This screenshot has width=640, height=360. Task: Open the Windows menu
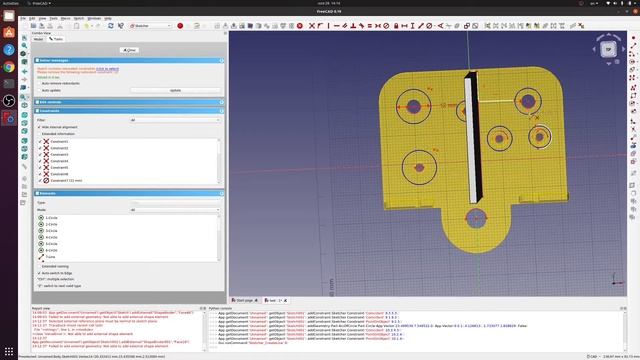(94, 18)
